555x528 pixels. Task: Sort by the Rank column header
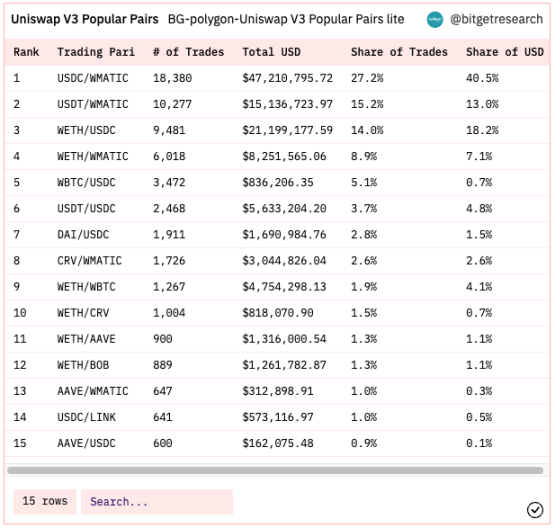(x=26, y=52)
